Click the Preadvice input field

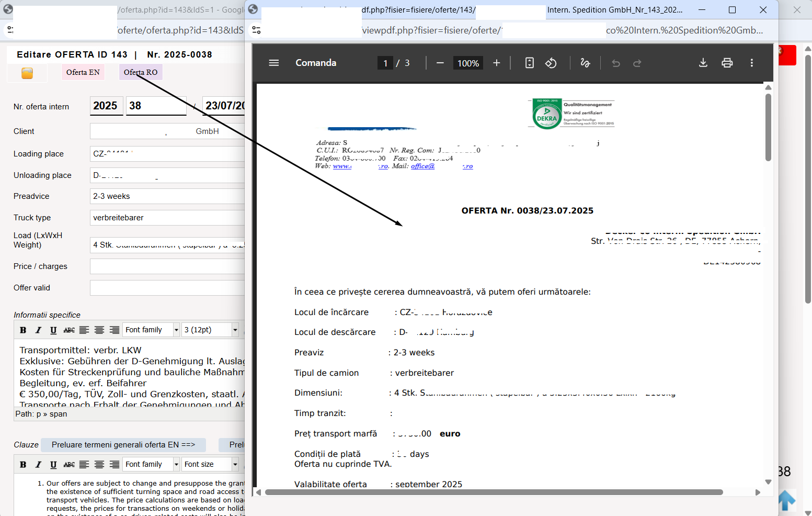coord(167,196)
